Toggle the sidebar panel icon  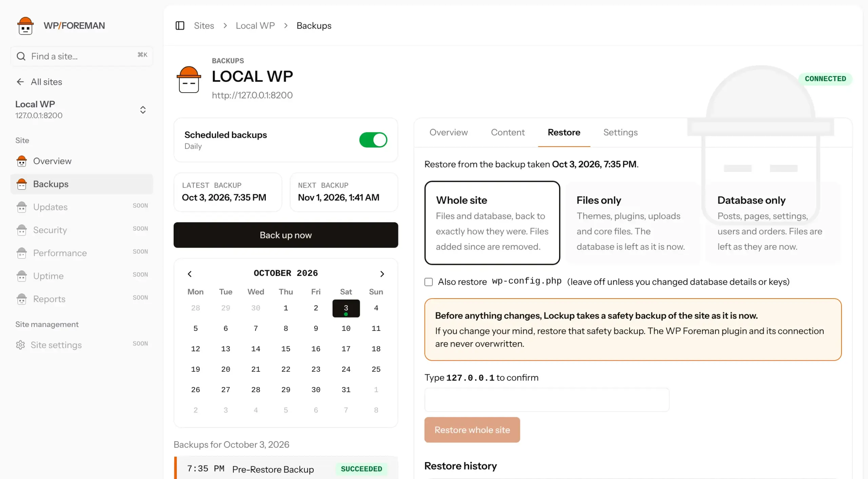click(x=180, y=25)
